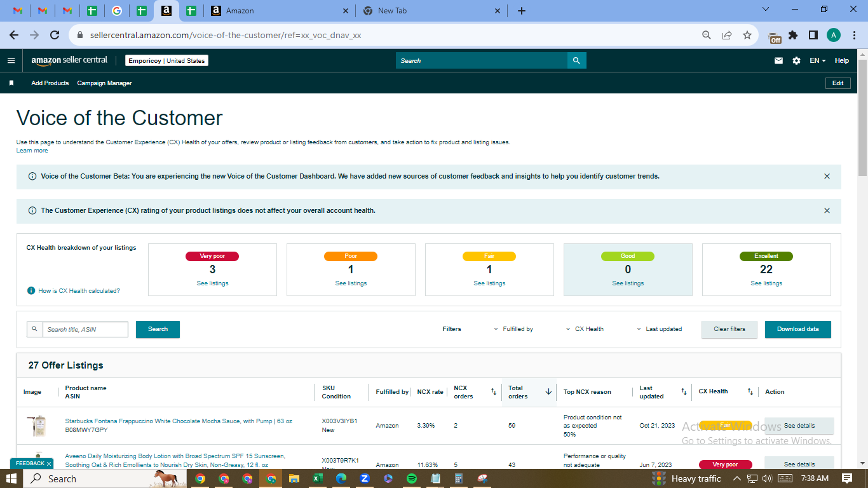
Task: Open Campaign Manager from the nav bar
Action: tap(105, 83)
